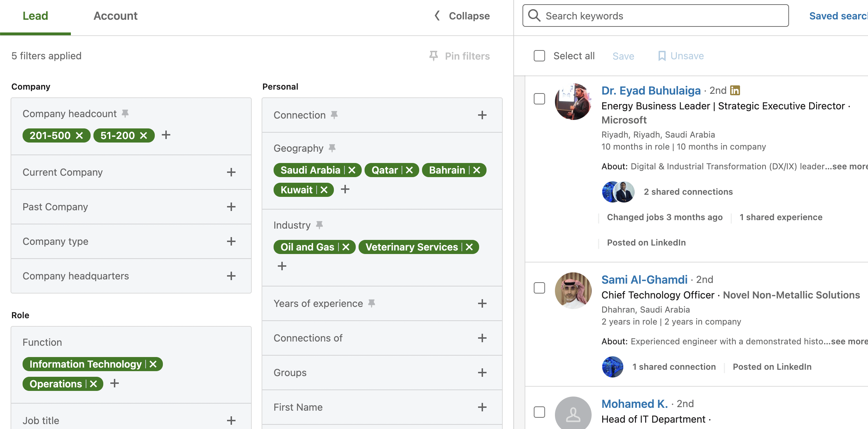Viewport: 868px width, 429px height.
Task: Click Mohamed K.'s placeholder avatar
Action: [573, 413]
